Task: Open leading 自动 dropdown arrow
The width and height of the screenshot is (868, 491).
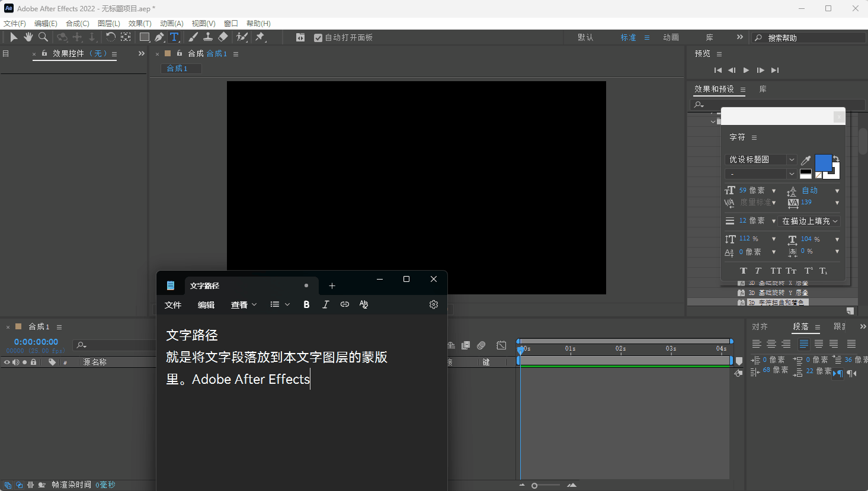Action: click(x=837, y=191)
